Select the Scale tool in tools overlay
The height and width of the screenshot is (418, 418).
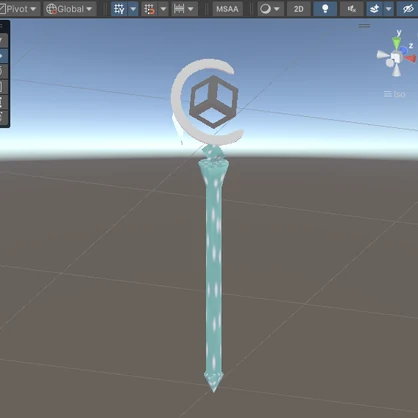(x=2, y=86)
